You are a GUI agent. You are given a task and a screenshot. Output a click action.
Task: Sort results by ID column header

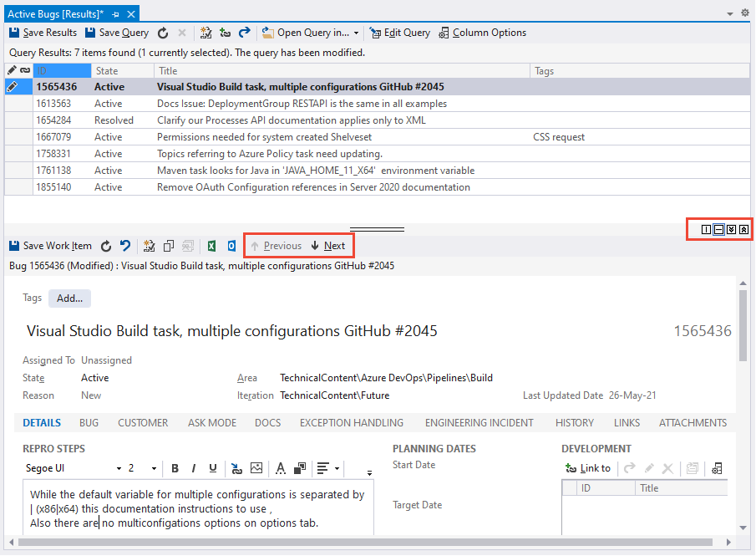(x=62, y=71)
